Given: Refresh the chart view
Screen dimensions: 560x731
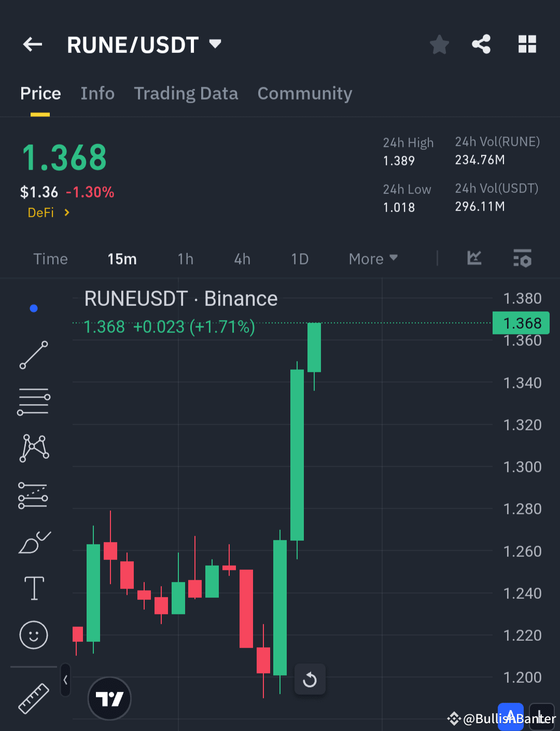Looking at the screenshot, I should (310, 679).
